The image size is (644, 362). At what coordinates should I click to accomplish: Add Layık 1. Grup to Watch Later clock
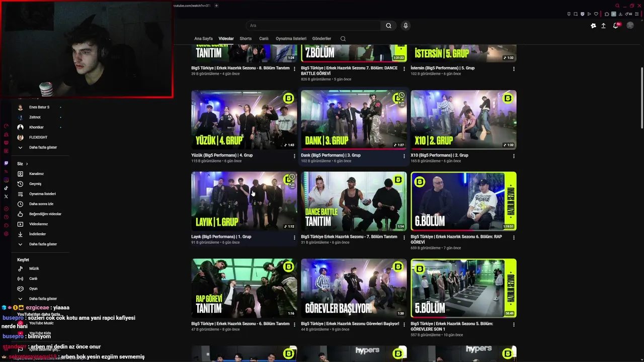291,177
